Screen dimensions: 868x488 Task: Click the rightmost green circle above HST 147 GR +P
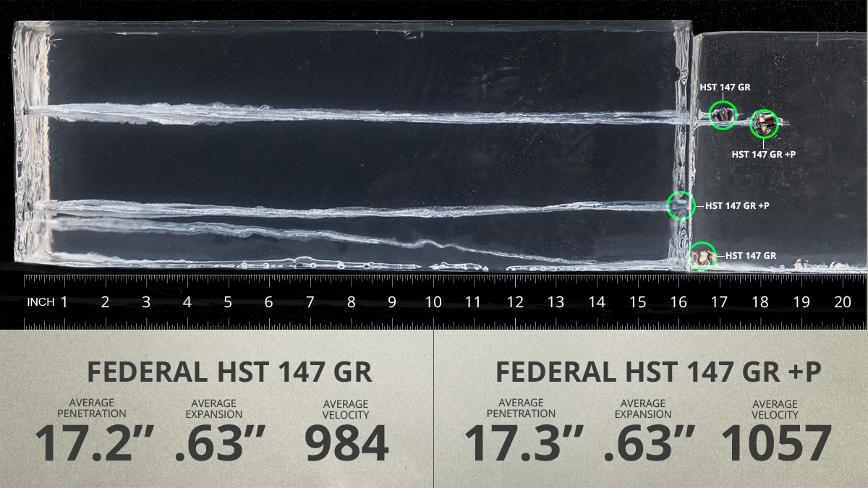(x=763, y=124)
